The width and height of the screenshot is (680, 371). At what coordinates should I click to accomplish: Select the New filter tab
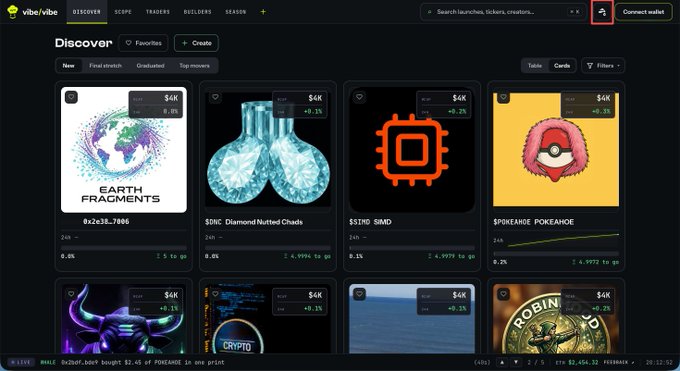point(69,66)
